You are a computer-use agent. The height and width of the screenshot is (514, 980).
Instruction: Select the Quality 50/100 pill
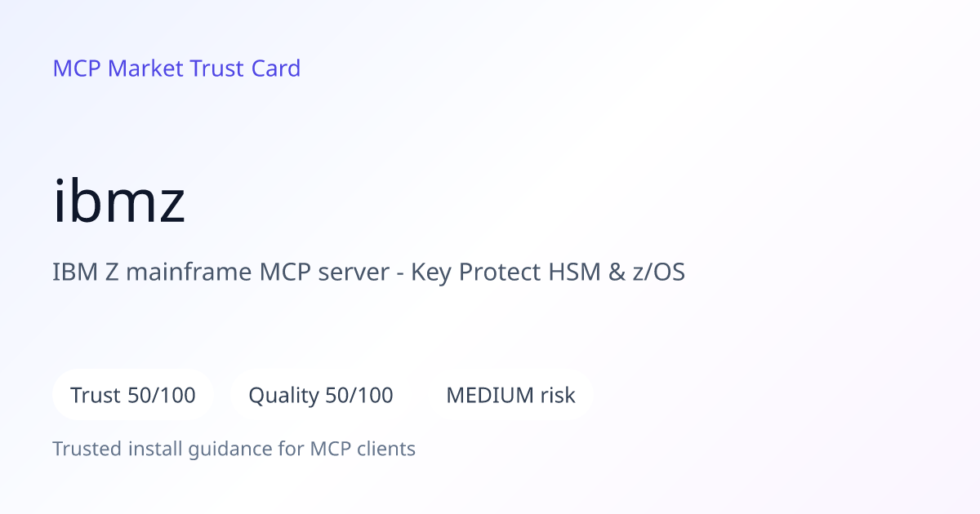point(321,395)
